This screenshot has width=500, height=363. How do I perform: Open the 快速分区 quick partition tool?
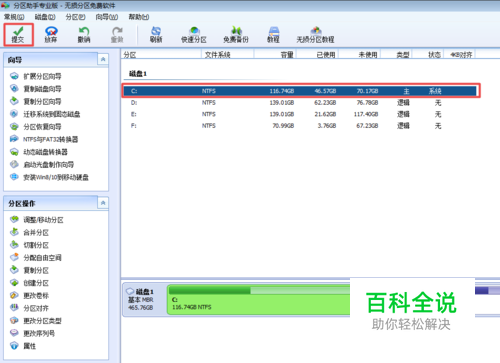pos(194,34)
